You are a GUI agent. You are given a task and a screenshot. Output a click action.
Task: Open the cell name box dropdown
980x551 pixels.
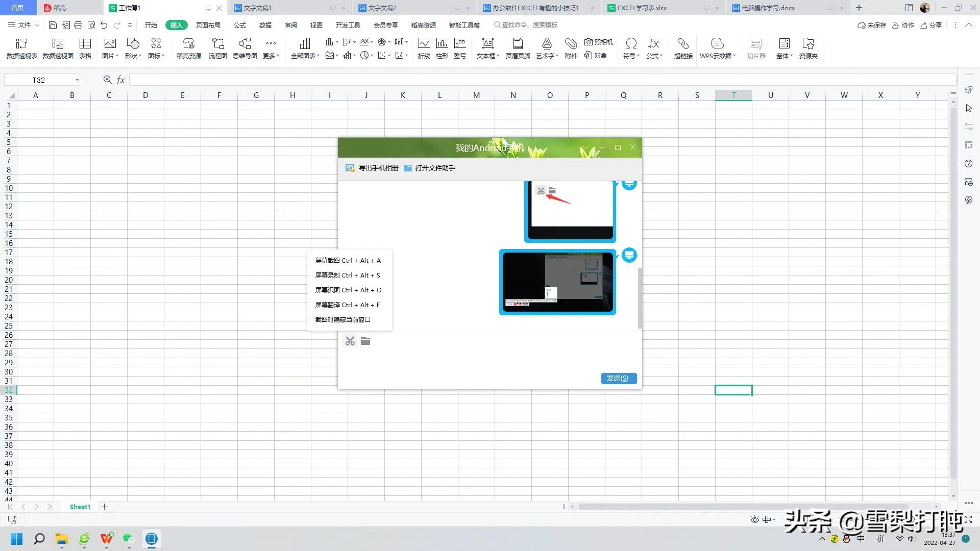click(x=77, y=80)
